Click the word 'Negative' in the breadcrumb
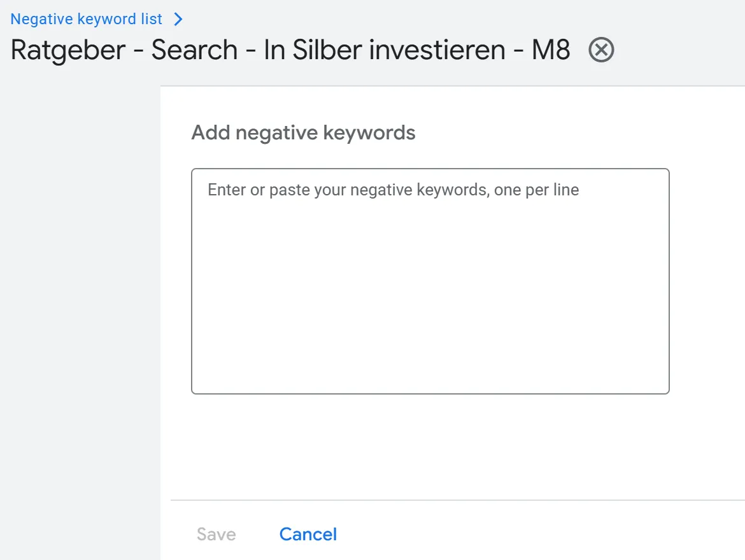This screenshot has width=745, height=560. [42, 19]
